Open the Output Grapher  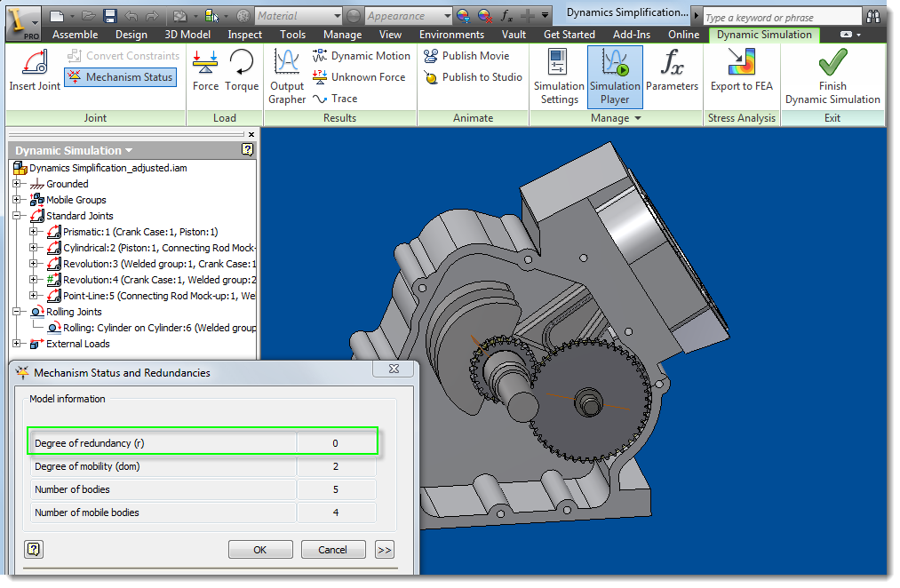(x=287, y=76)
